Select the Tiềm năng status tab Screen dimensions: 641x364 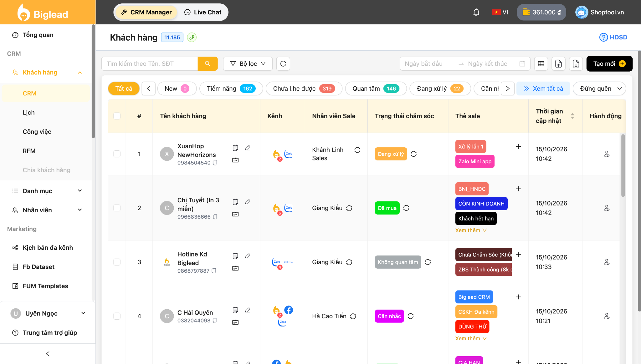pyautogui.click(x=231, y=88)
